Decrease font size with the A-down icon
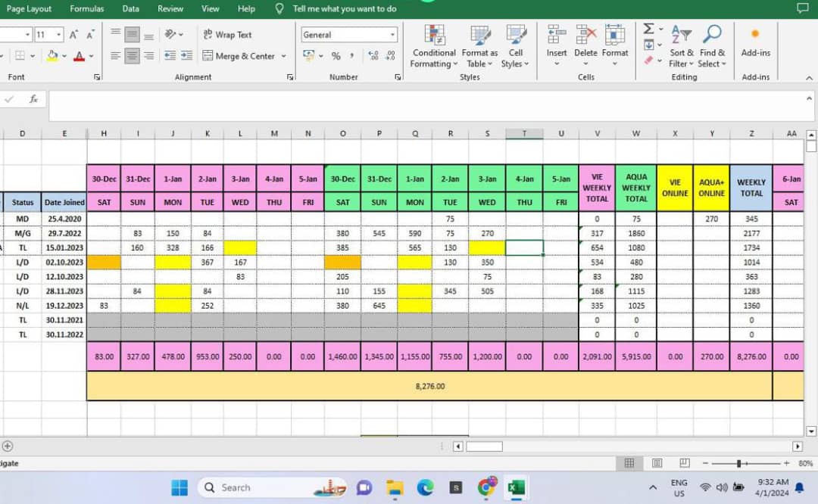This screenshot has width=818, height=504. point(90,34)
